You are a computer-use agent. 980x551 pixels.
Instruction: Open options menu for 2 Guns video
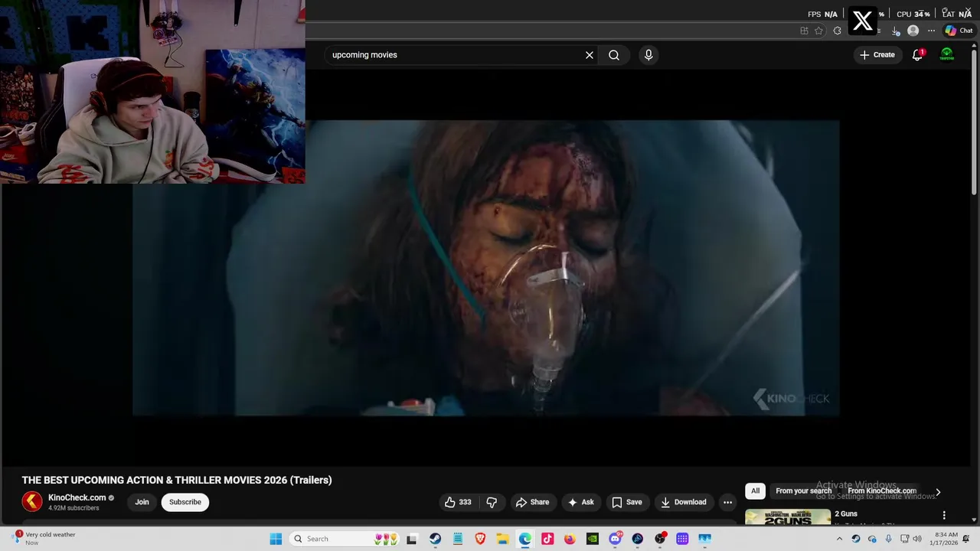(944, 515)
